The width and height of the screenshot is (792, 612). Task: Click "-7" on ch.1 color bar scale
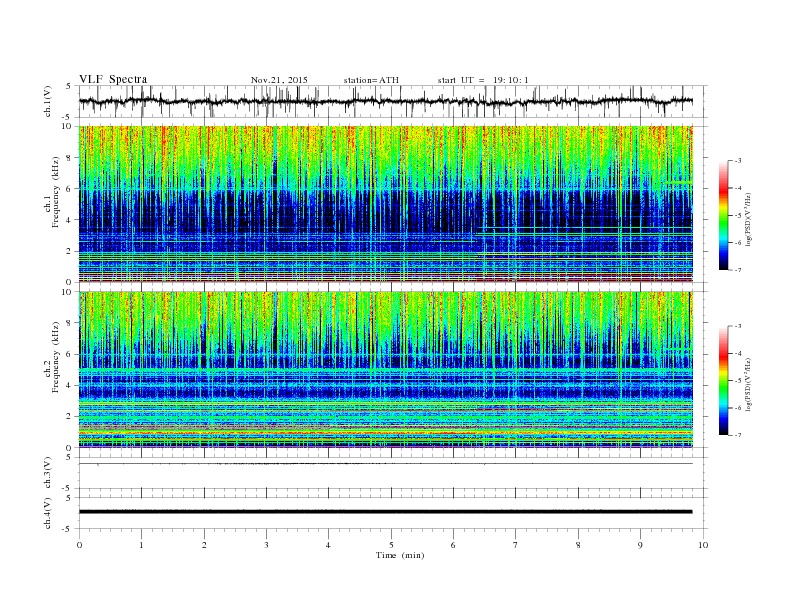(738, 270)
